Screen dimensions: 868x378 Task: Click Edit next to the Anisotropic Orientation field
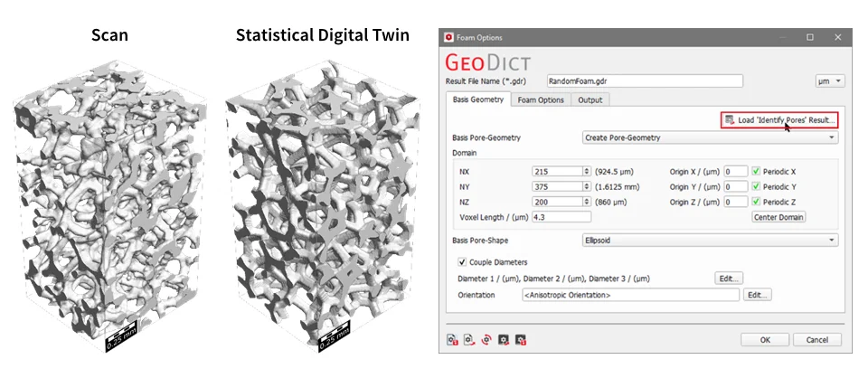(x=757, y=295)
